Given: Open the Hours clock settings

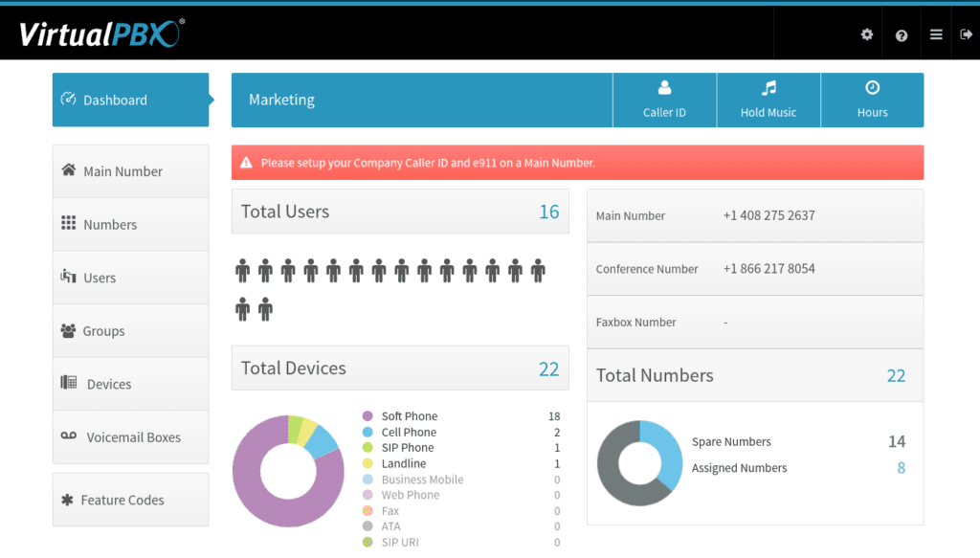Looking at the screenshot, I should 872,100.
